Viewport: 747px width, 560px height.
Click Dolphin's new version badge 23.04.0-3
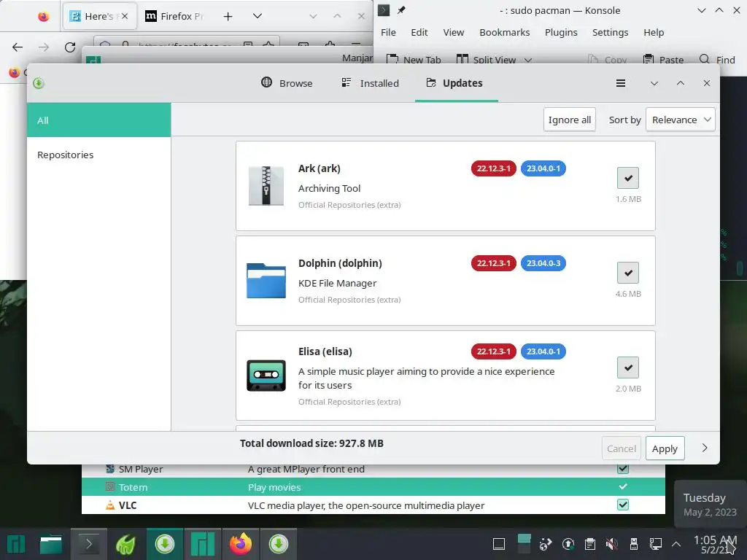(543, 262)
